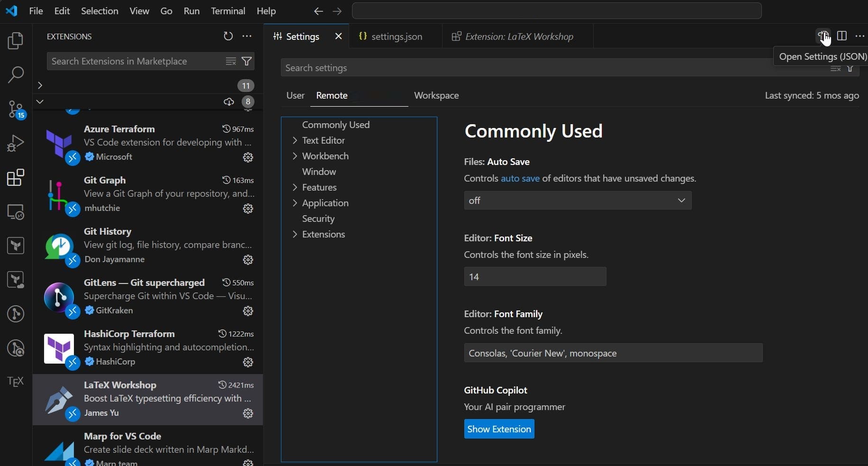Open the Search view in activity bar
This screenshot has width=868, height=466.
(16, 74)
